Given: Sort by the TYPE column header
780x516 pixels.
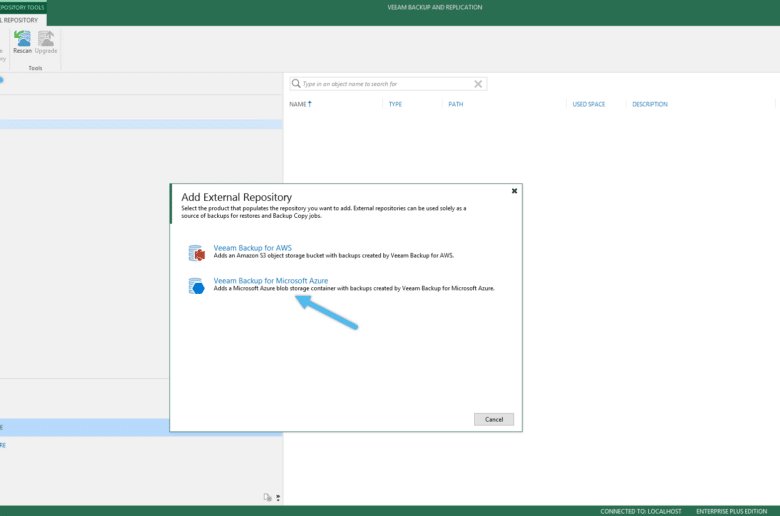Looking at the screenshot, I should (395, 104).
